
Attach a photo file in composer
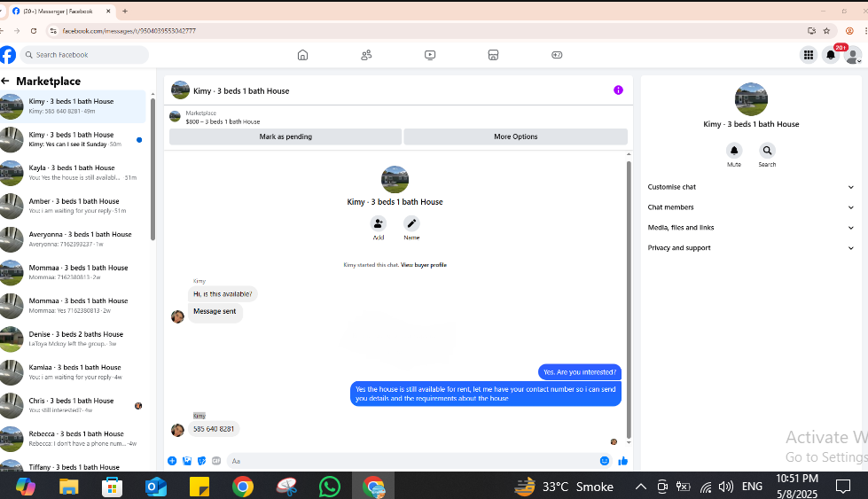pos(187,461)
